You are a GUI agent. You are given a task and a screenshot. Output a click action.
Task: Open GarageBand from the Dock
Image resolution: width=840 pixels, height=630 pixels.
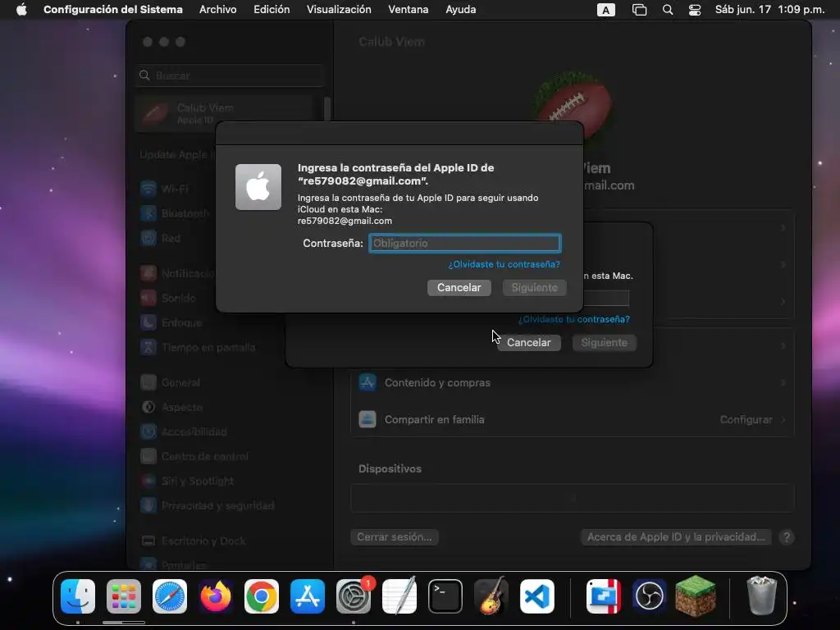click(x=491, y=596)
